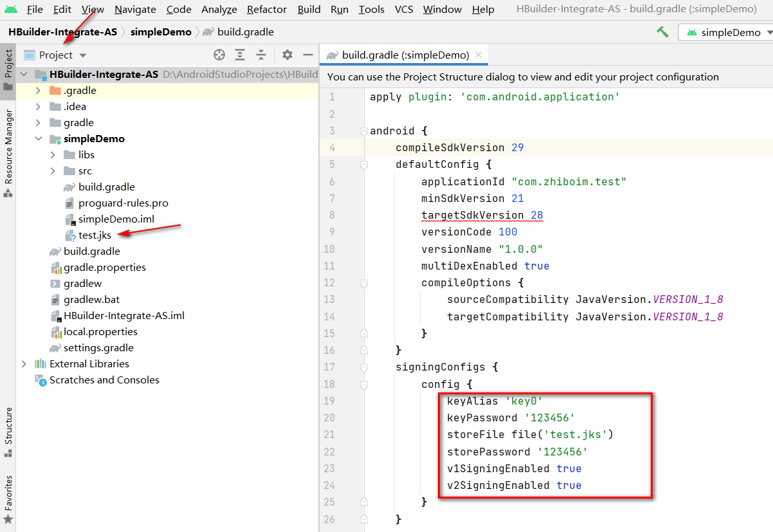The width and height of the screenshot is (773, 532).
Task: Hide the Project panel with minus icon
Action: point(308,55)
